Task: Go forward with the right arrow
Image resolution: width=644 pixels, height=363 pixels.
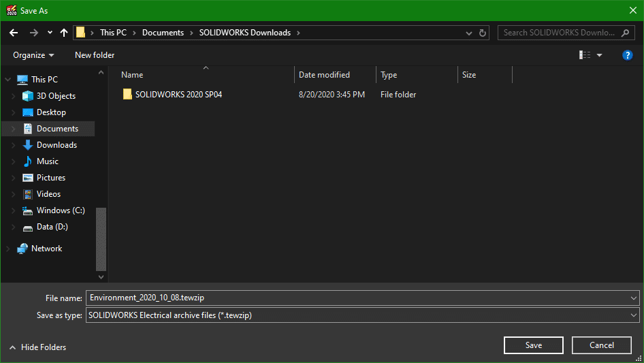Action: tap(33, 33)
